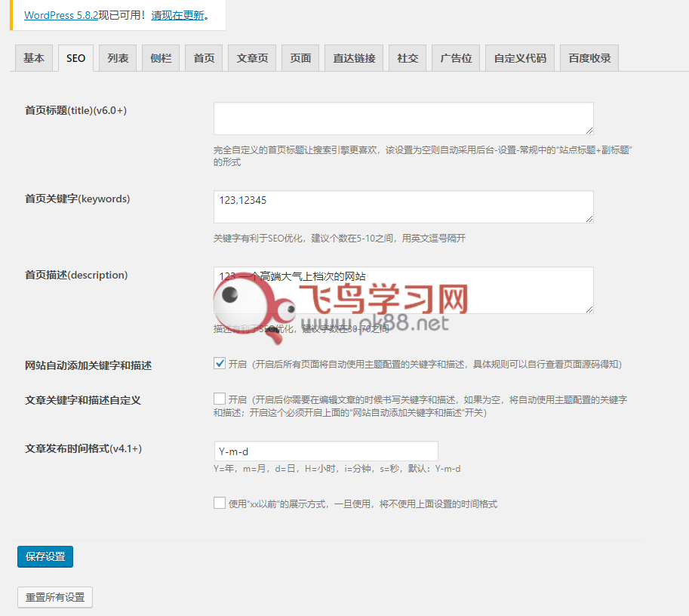Open the 广告位 tab

(456, 58)
